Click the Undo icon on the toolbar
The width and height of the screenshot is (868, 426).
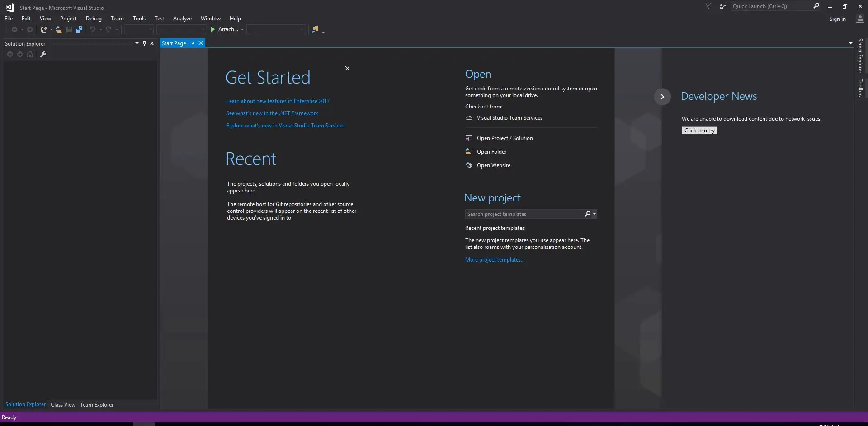pyautogui.click(x=92, y=29)
